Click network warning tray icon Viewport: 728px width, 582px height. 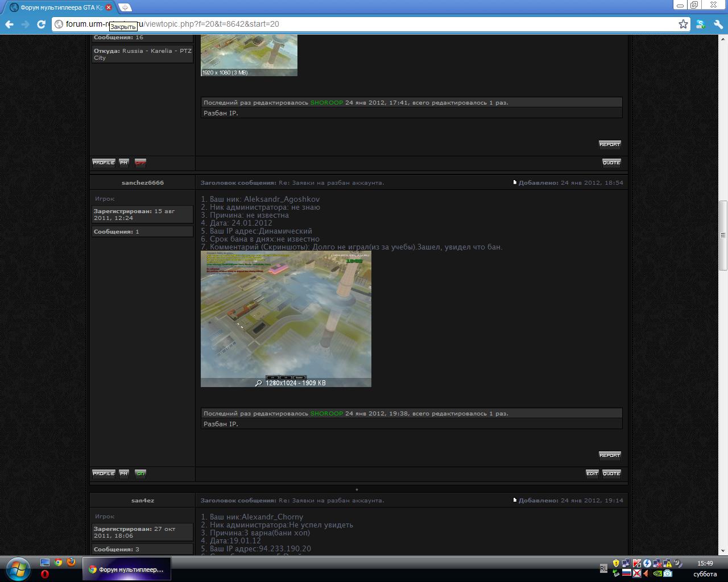(668, 563)
